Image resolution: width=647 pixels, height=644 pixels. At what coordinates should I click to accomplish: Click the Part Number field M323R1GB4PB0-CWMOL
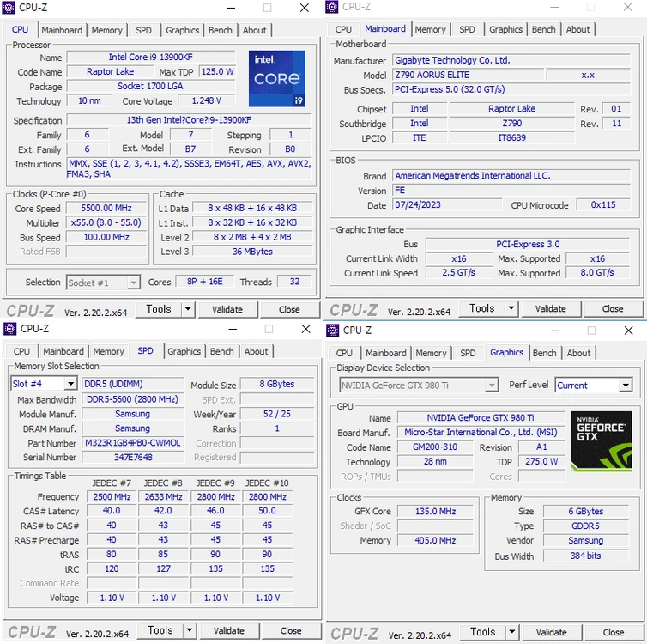tap(133, 443)
